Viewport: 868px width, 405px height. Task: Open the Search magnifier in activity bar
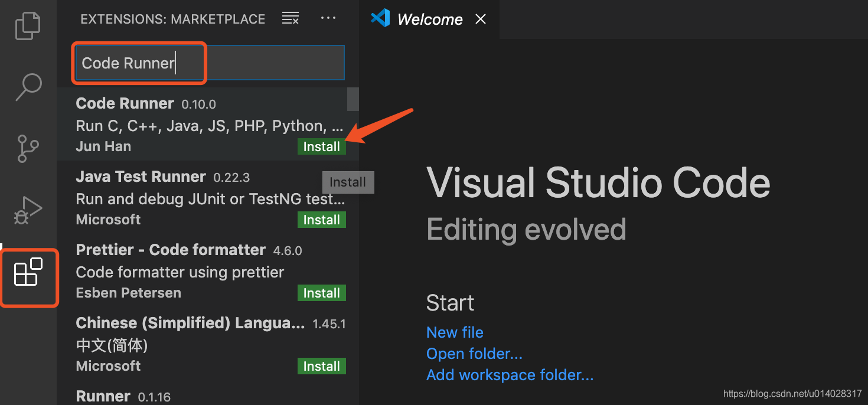point(28,87)
